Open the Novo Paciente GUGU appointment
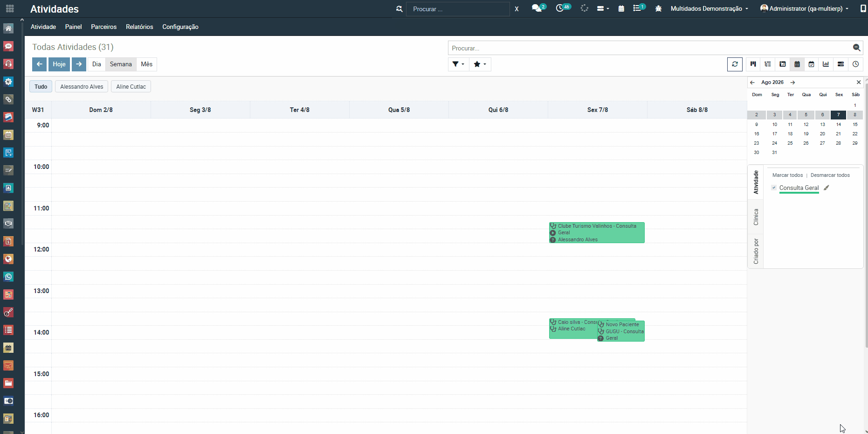The width and height of the screenshot is (868, 434). pos(621,331)
